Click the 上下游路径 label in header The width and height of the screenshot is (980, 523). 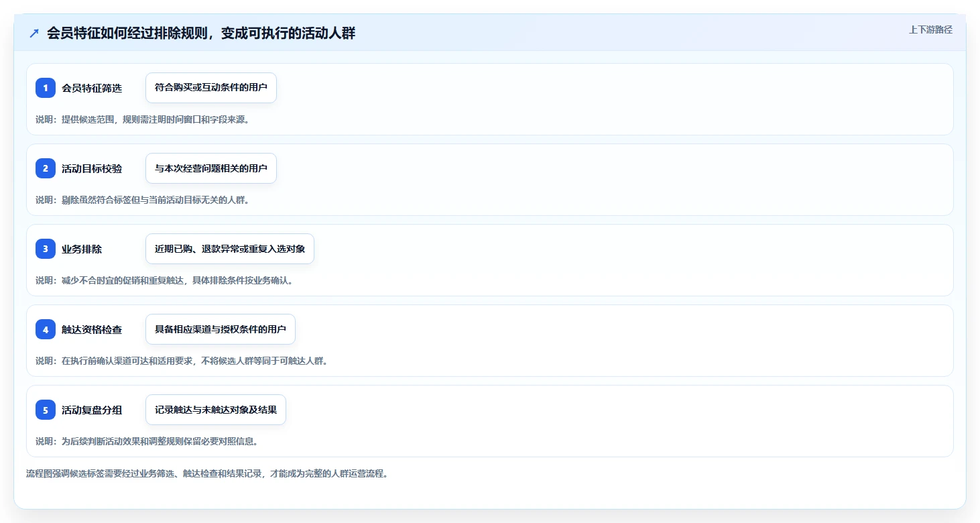point(930,30)
